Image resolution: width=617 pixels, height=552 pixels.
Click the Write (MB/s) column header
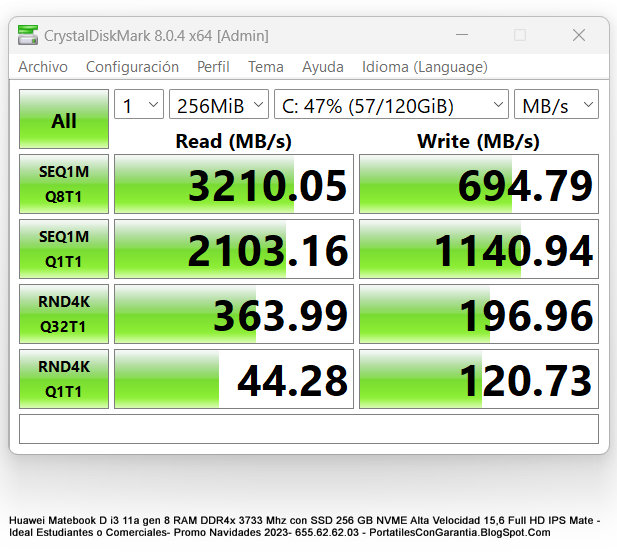478,141
